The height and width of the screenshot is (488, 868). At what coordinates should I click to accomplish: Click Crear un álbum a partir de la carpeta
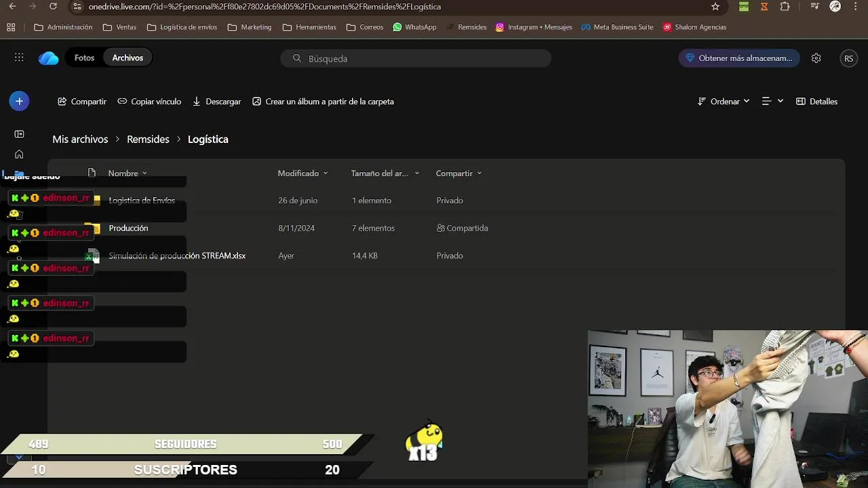click(323, 102)
